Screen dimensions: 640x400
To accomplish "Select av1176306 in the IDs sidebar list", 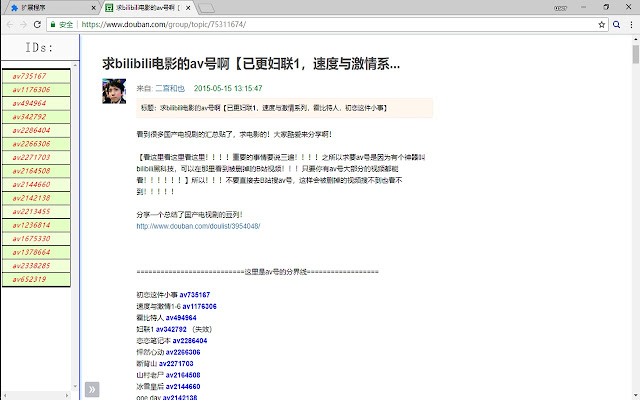I will tap(36, 90).
